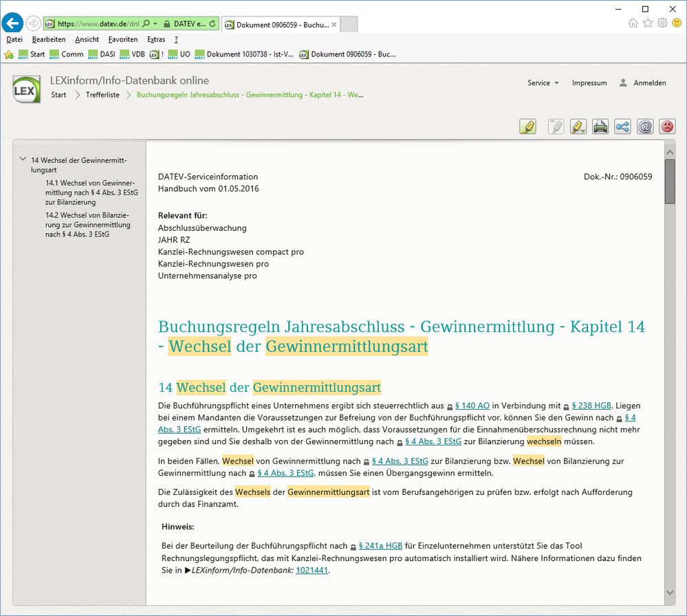687x616 pixels.
Task: Click the current breadcrumb 'Buchungsregeln Jahresabschluss'
Action: pos(250,95)
